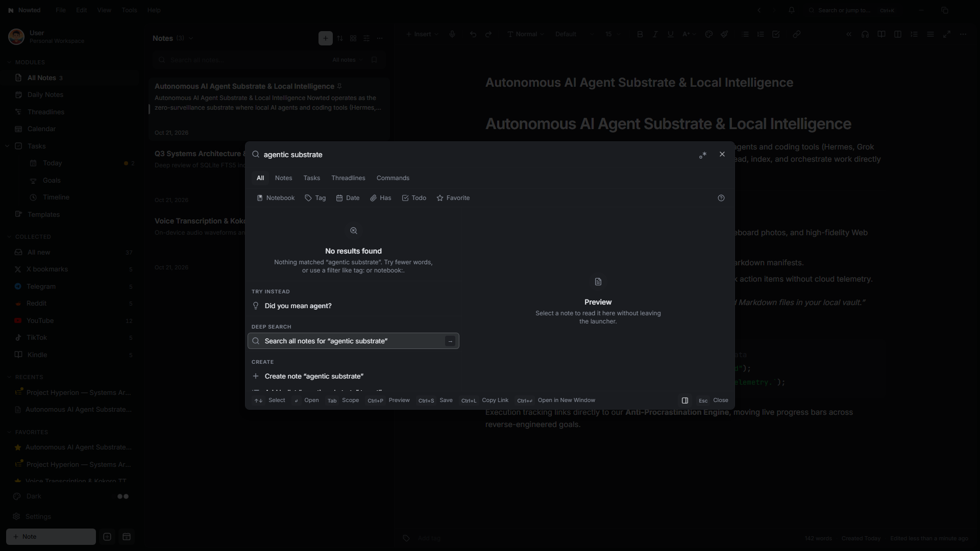Viewport: 980px width, 551px height.
Task: Expand the Notes (3) title dropdown chevron
Action: pyautogui.click(x=191, y=38)
